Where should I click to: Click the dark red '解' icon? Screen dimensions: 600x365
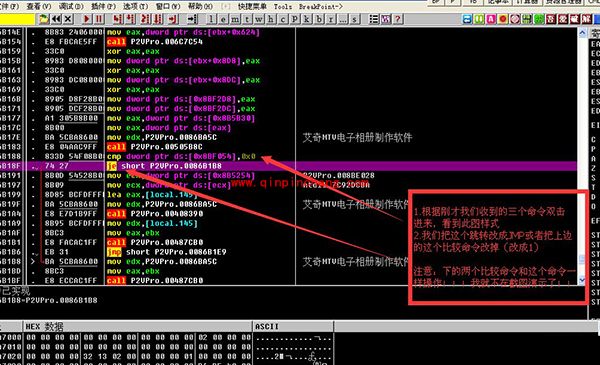click(586, 19)
